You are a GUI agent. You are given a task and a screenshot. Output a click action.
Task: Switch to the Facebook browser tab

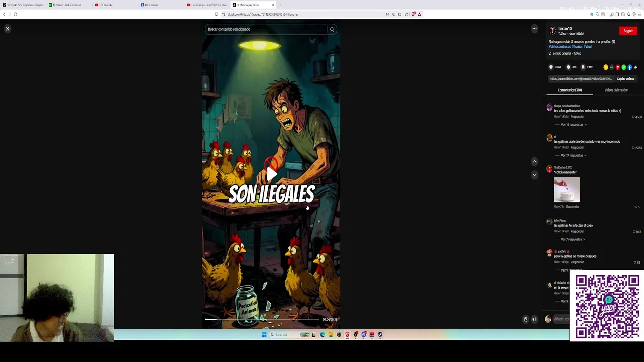pyautogui.click(x=161, y=5)
